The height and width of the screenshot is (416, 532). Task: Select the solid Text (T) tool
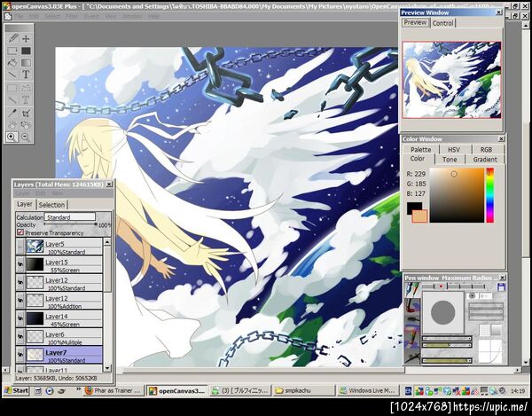[x=26, y=75]
